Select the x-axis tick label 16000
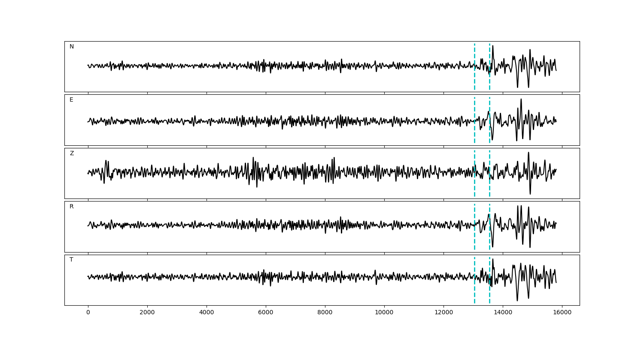The height and width of the screenshot is (343, 644). click(562, 313)
